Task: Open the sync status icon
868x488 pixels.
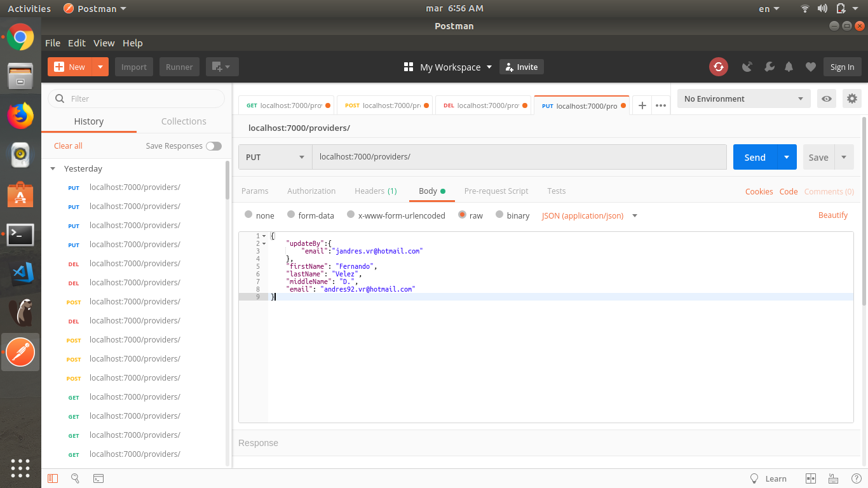Action: [x=719, y=67]
